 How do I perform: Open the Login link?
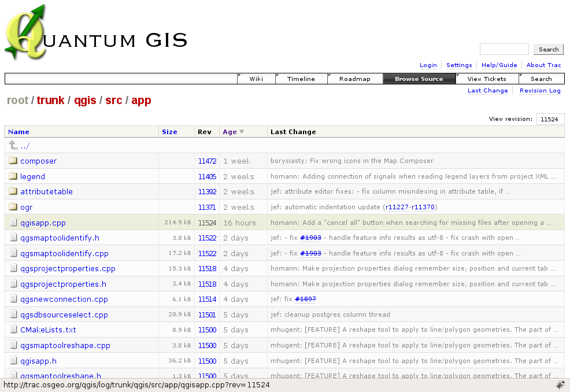click(428, 65)
